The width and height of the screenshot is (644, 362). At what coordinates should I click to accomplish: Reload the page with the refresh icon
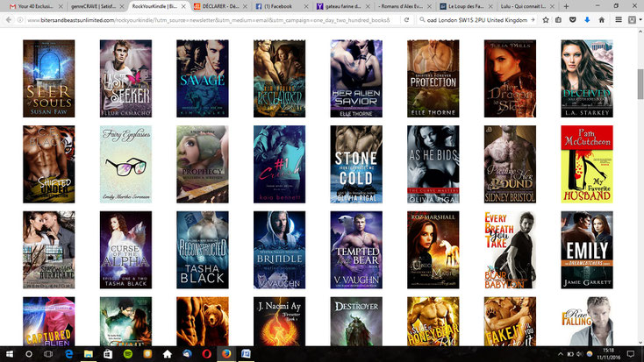406,19
